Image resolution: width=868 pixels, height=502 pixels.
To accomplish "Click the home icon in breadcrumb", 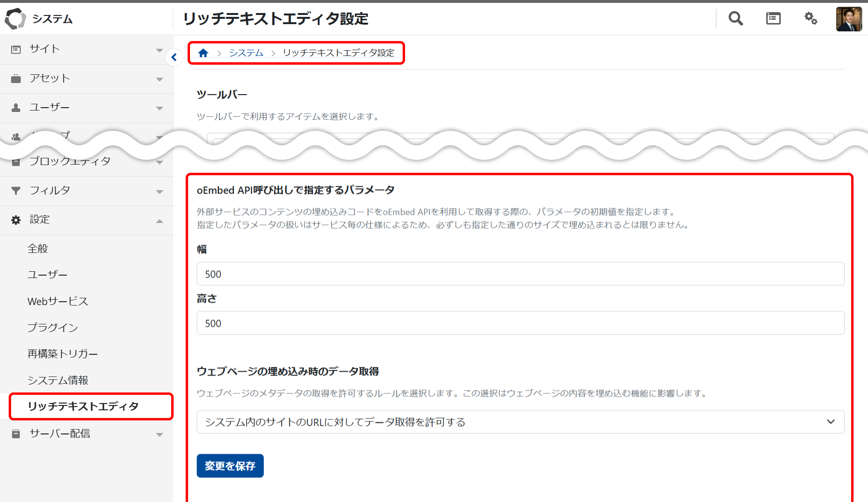I will tap(203, 53).
